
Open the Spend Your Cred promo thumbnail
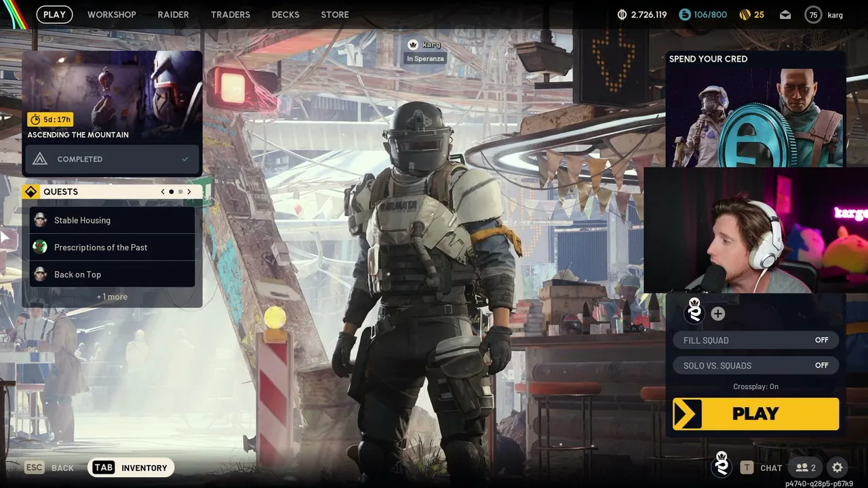click(755, 108)
